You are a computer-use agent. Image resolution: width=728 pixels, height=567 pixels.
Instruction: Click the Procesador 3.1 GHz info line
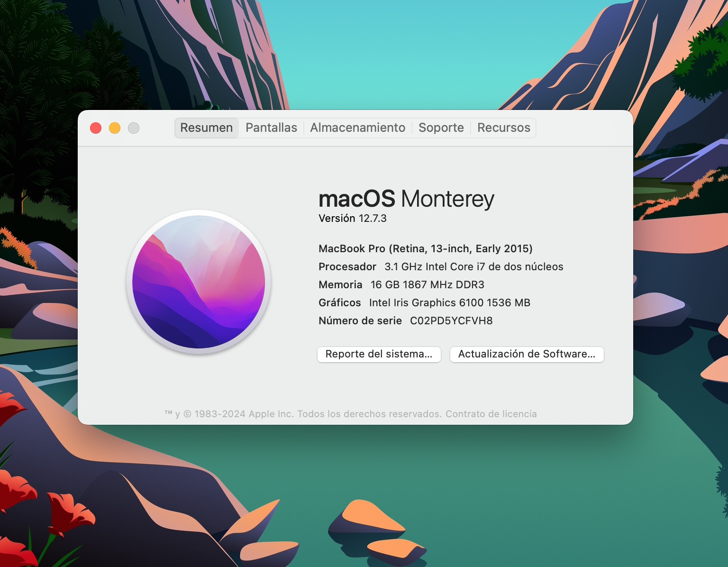coord(440,267)
